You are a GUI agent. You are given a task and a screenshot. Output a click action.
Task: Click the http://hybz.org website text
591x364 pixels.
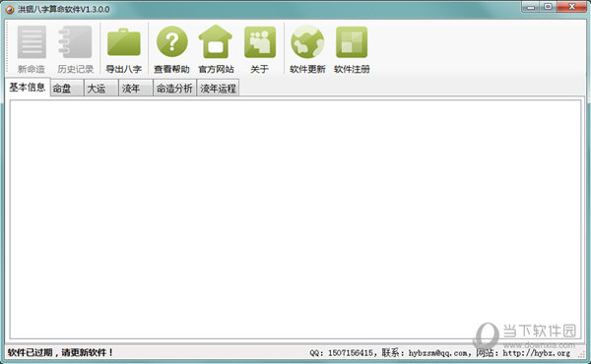pos(536,353)
